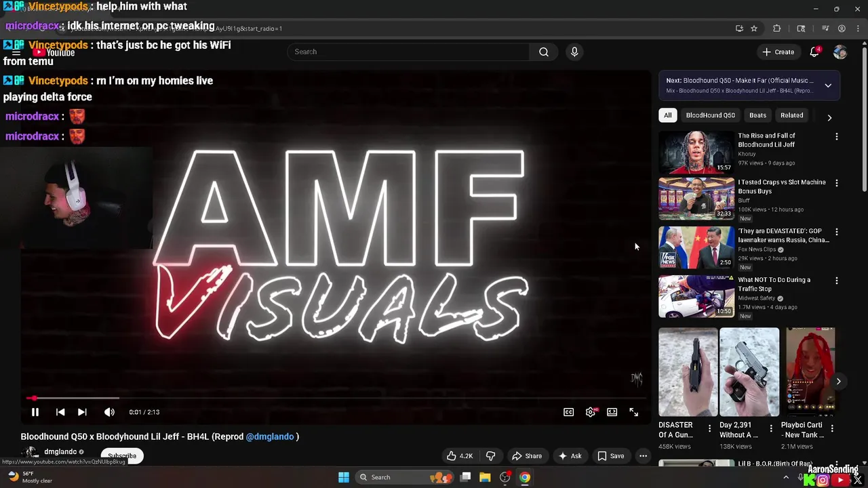Screen dimensions: 868x488
Task: Open options for Rise and Fall video
Action: 836,136
